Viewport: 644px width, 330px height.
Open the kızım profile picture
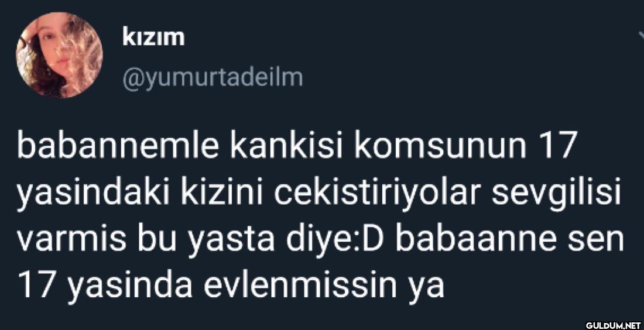click(x=59, y=55)
